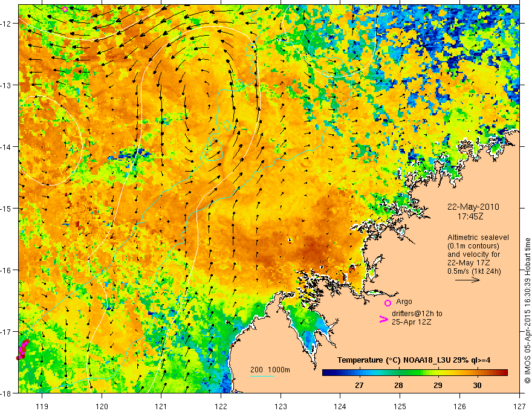Click the Temperature NOAA18_L3U title text
Viewport: 532px width, 411px height.
[414, 360]
